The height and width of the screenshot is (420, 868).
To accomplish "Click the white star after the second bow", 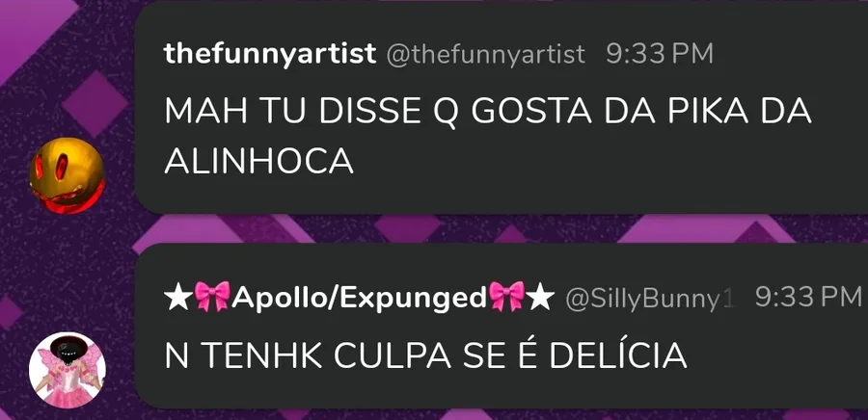I will (540, 299).
